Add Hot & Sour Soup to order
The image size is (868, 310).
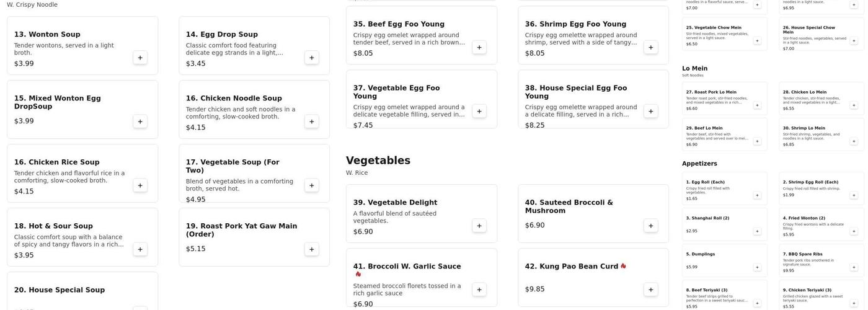click(140, 249)
